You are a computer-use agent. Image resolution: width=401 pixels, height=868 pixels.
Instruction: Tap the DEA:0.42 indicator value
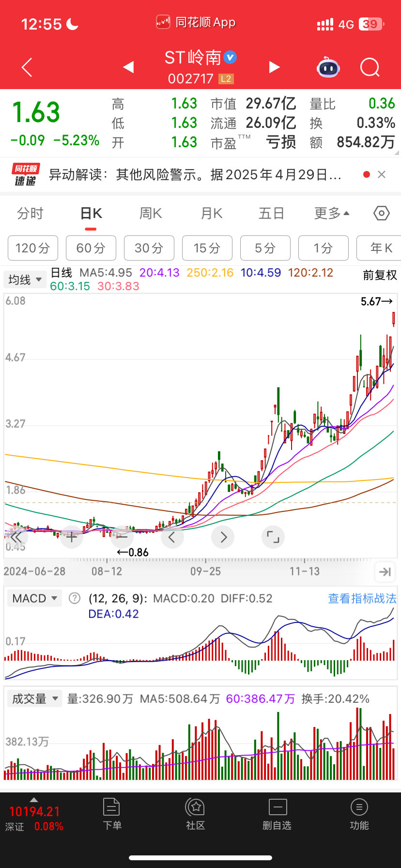click(x=113, y=614)
